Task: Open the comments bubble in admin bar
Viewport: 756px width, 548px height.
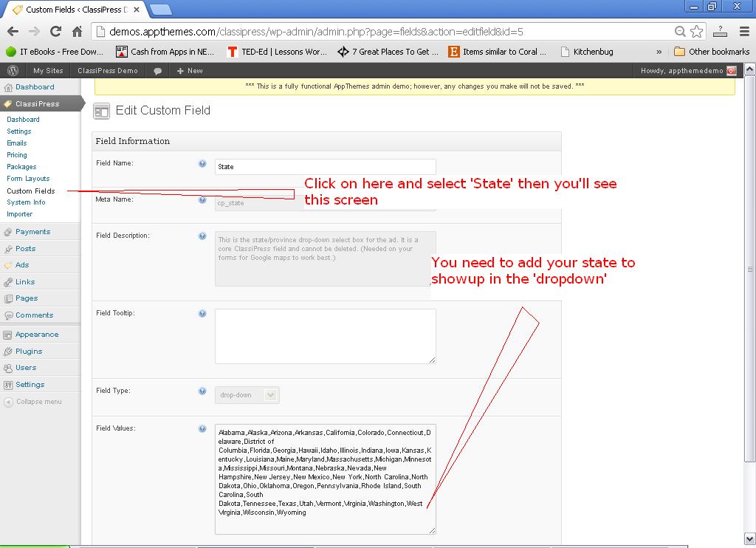Action: pyautogui.click(x=158, y=71)
